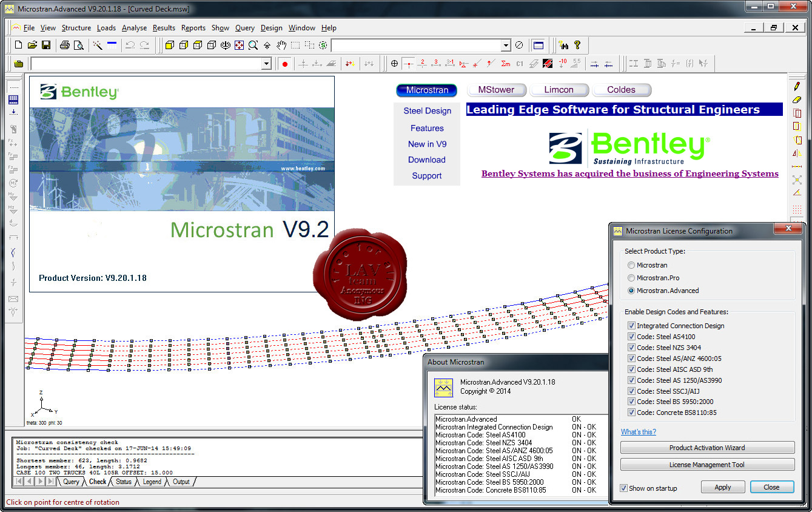Click the zoom extents red arrows icon

click(x=239, y=45)
